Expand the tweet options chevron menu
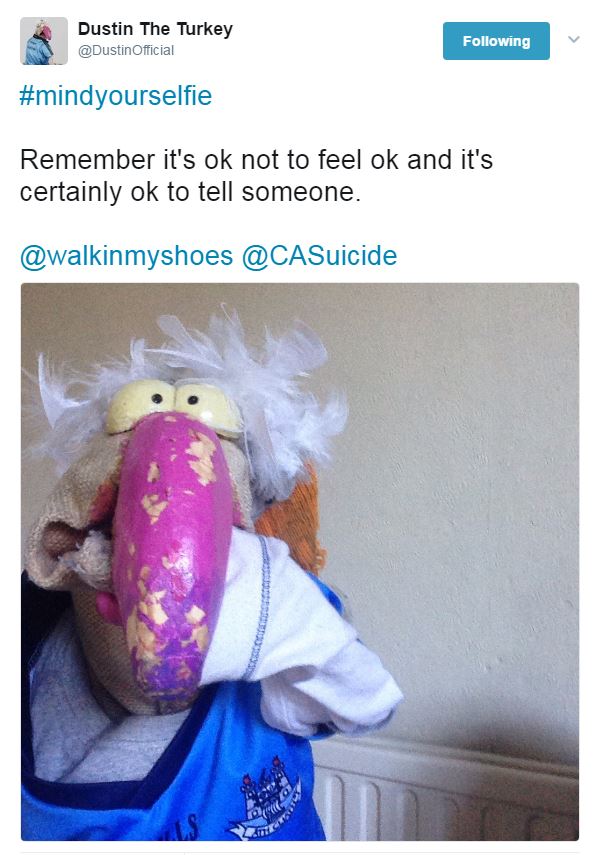This screenshot has width=596, height=855. [x=574, y=39]
